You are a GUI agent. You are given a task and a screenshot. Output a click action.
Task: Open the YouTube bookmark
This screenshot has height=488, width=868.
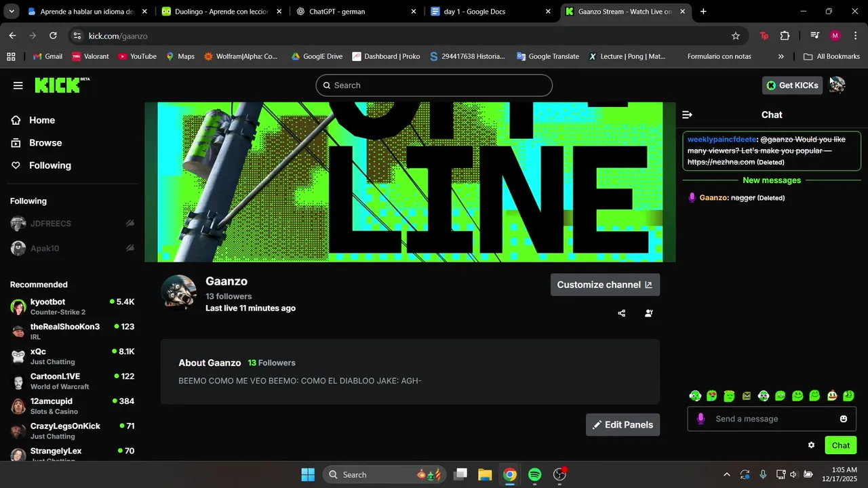[137, 56]
